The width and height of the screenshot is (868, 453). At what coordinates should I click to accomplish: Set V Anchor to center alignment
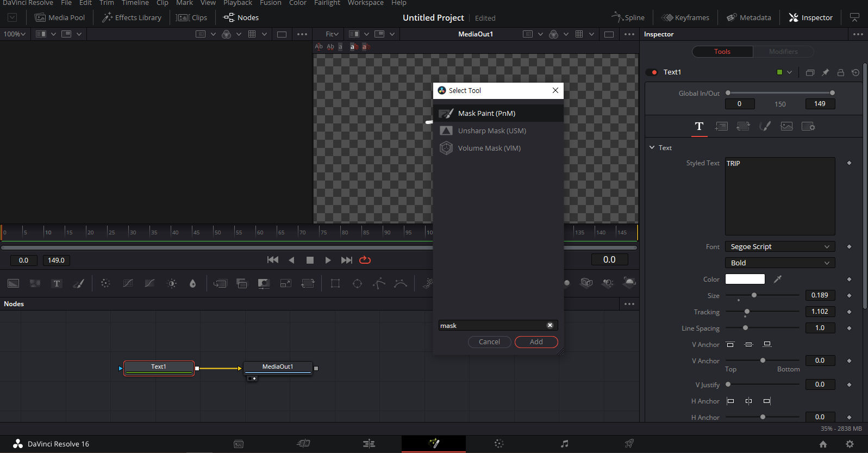point(748,344)
